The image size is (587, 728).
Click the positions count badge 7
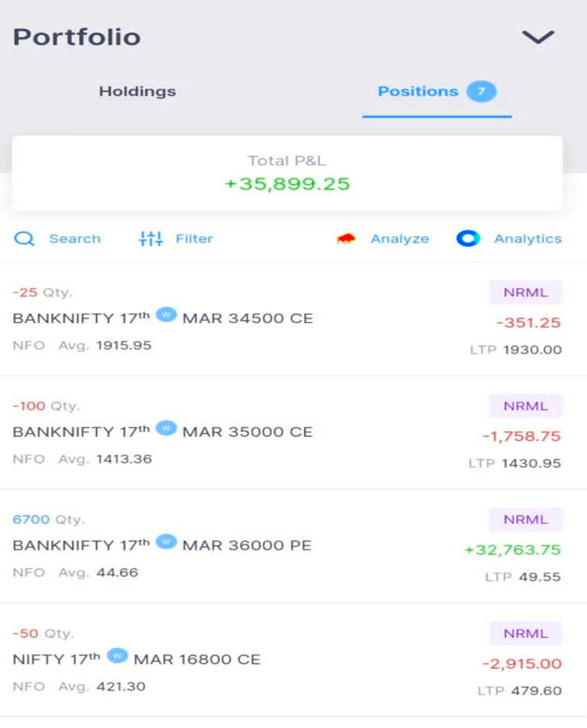(x=482, y=92)
